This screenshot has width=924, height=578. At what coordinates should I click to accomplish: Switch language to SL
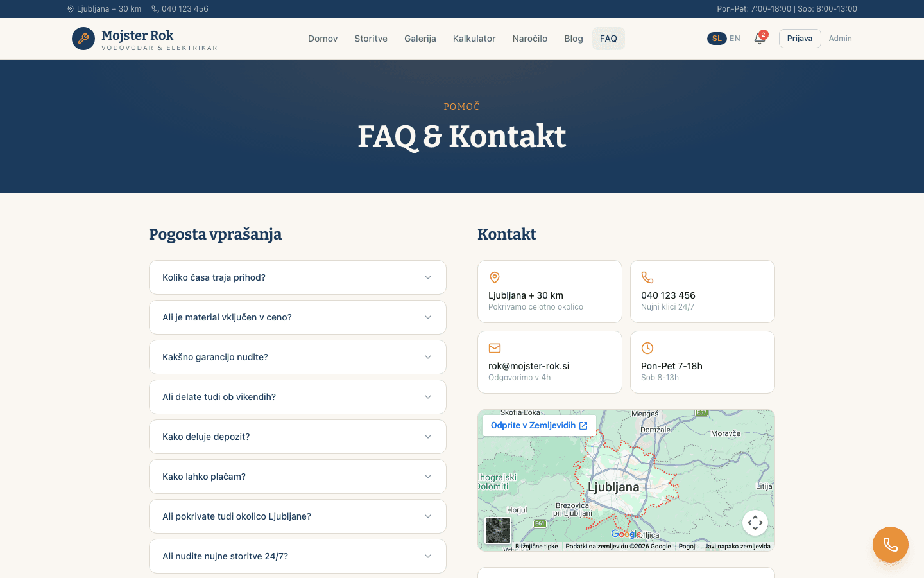coord(717,39)
